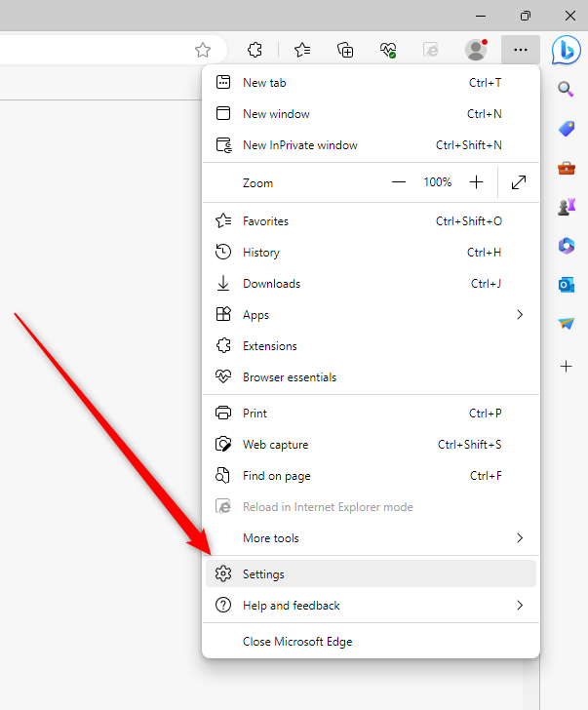Screen dimensions: 588x710
Task: Open Extensions from the menu
Action: point(371,346)
